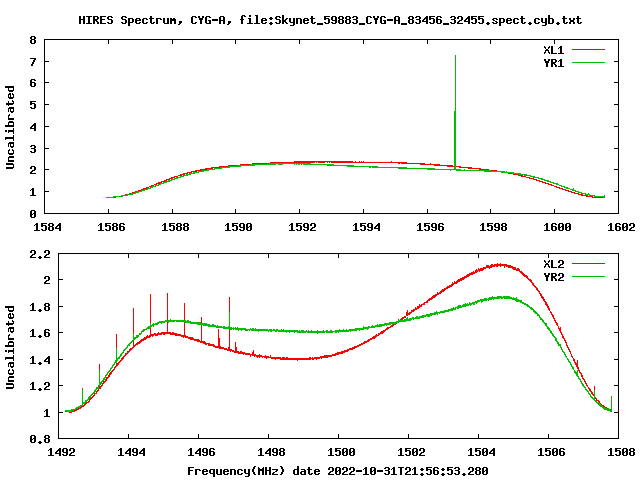Click the 1492 tick label on bottom plot
Image resolution: width=640 pixels, height=480 pixels.
click(x=61, y=452)
